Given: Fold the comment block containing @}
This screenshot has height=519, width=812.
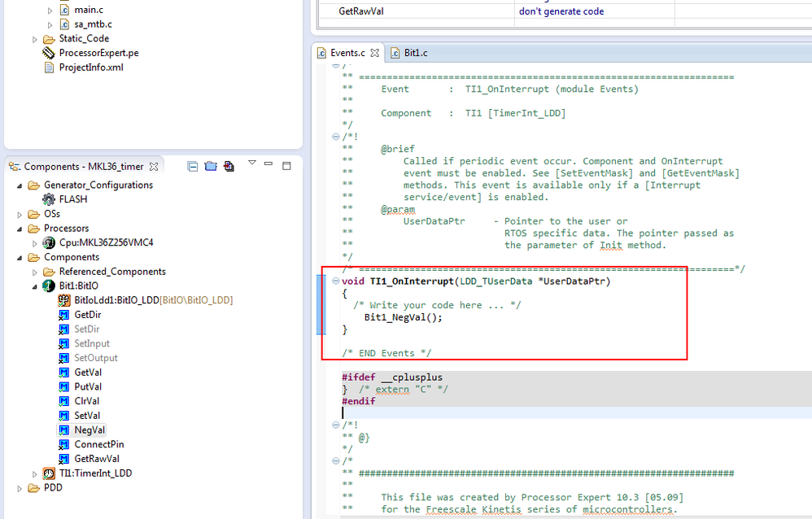Looking at the screenshot, I should pyautogui.click(x=335, y=425).
